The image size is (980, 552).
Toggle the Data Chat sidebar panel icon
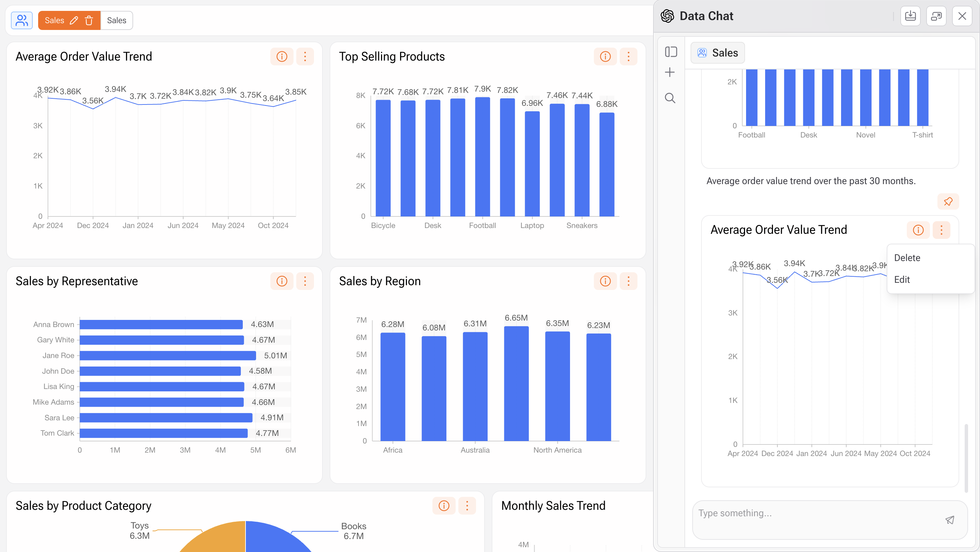coord(671,52)
